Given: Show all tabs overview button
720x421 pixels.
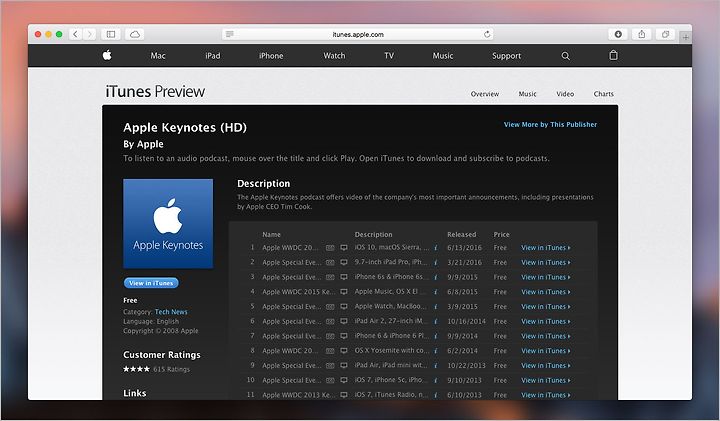Looking at the screenshot, I should click(x=665, y=34).
